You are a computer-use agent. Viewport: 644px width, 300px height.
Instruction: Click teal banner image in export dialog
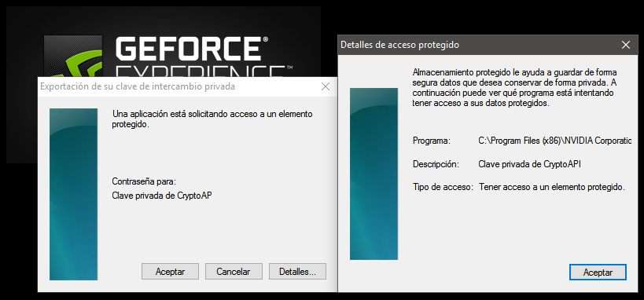[x=73, y=194]
